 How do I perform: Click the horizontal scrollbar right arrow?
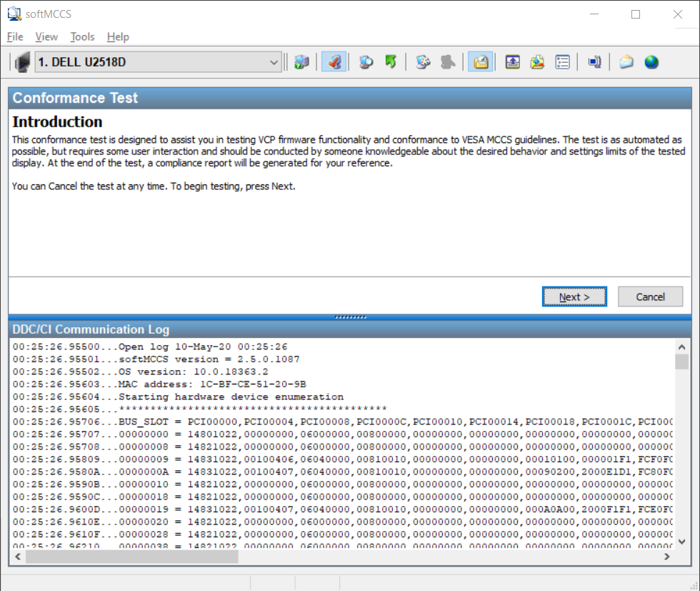[x=666, y=556]
